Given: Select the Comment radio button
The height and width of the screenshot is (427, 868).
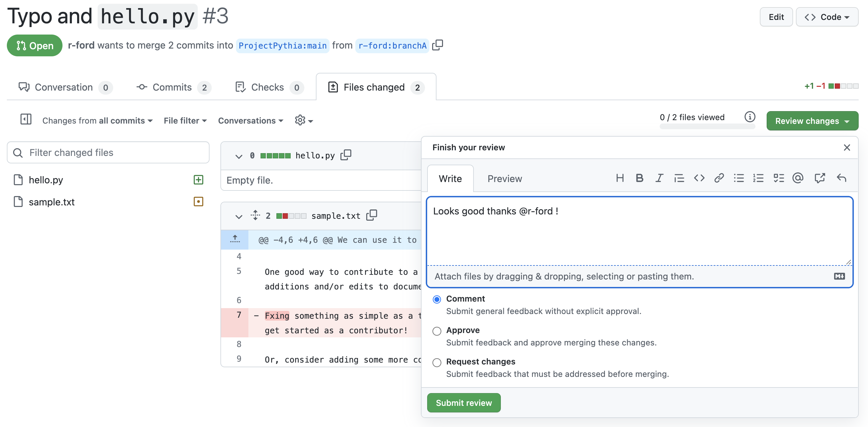Looking at the screenshot, I should click(x=437, y=299).
